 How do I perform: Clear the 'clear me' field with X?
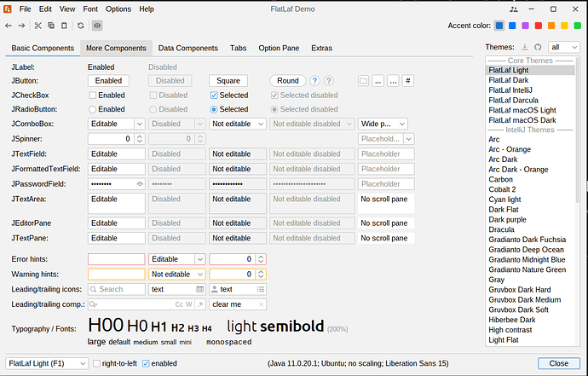[x=262, y=304]
